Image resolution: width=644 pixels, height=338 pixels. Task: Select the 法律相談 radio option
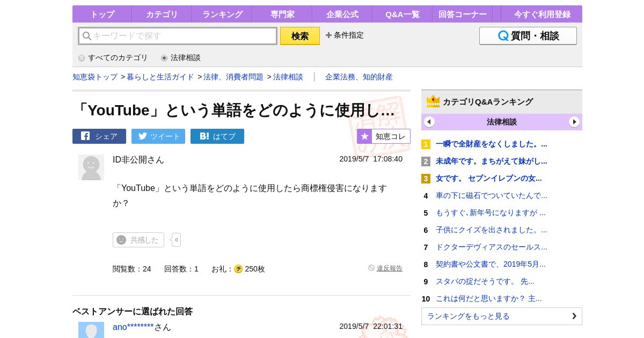tap(164, 58)
